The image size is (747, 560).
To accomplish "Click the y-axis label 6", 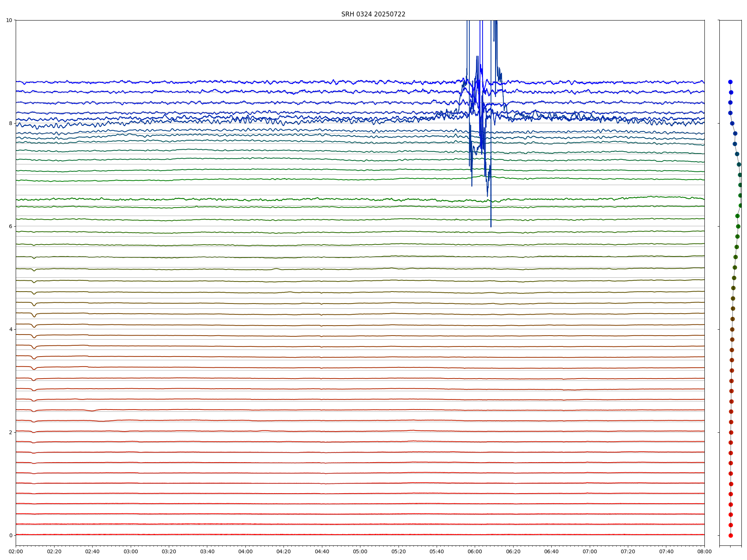I will pyautogui.click(x=10, y=226).
